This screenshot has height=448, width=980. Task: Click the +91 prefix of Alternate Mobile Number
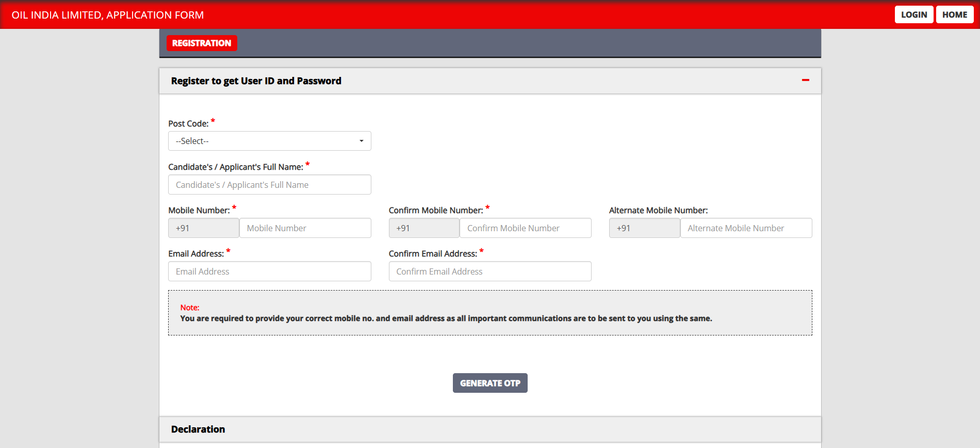click(644, 228)
